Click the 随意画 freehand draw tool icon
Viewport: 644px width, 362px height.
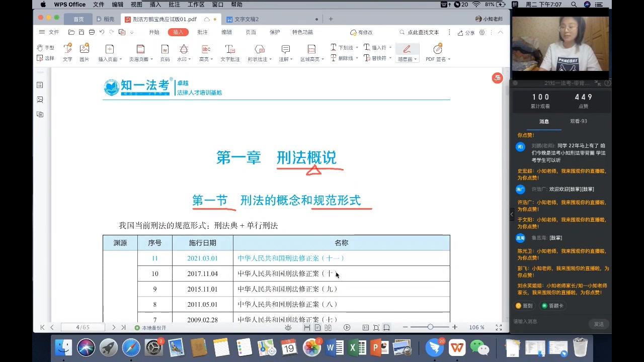click(x=407, y=49)
